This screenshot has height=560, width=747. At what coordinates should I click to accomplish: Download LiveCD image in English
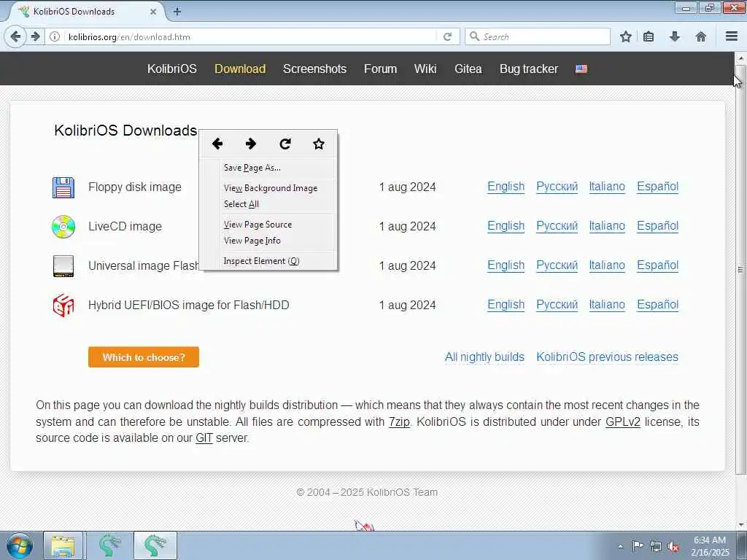tap(506, 226)
